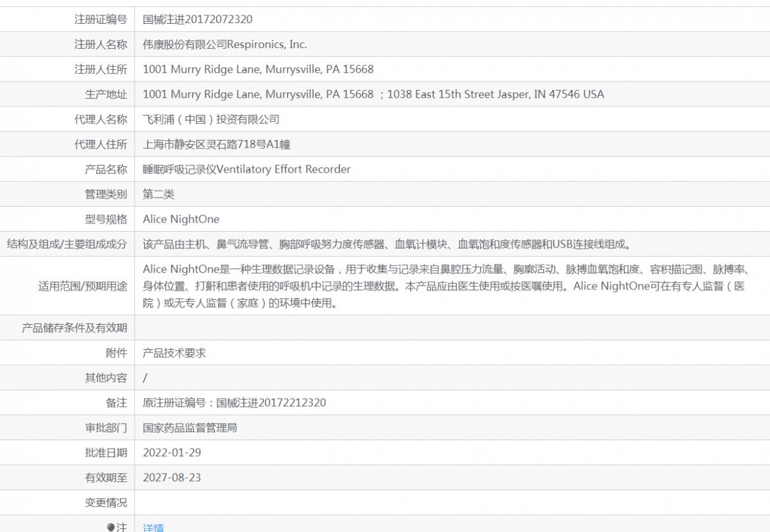The height and width of the screenshot is (532, 770).
Task: Click the registration number 国械注进20172072320
Action: (x=198, y=19)
